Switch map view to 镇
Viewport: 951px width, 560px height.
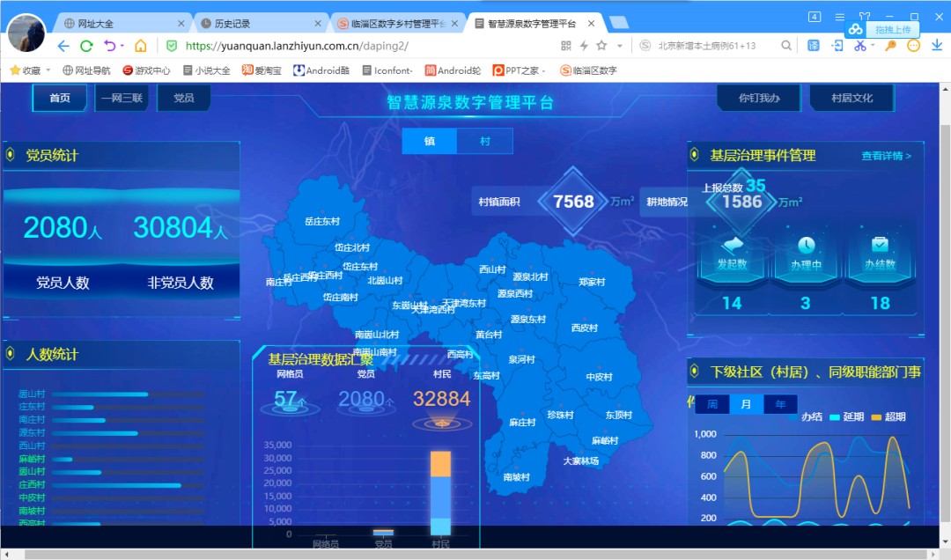point(430,141)
